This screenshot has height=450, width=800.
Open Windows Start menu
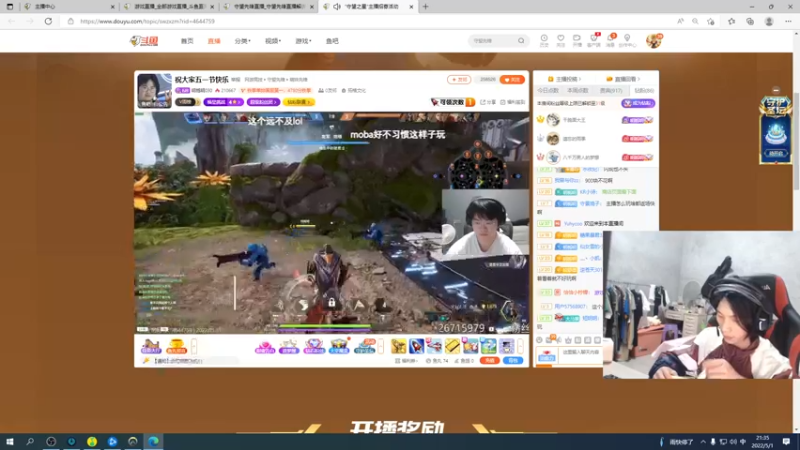(x=9, y=441)
